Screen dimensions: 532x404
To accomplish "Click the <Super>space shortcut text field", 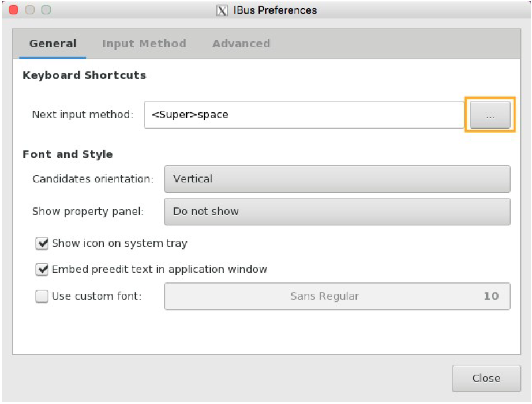I will (304, 115).
